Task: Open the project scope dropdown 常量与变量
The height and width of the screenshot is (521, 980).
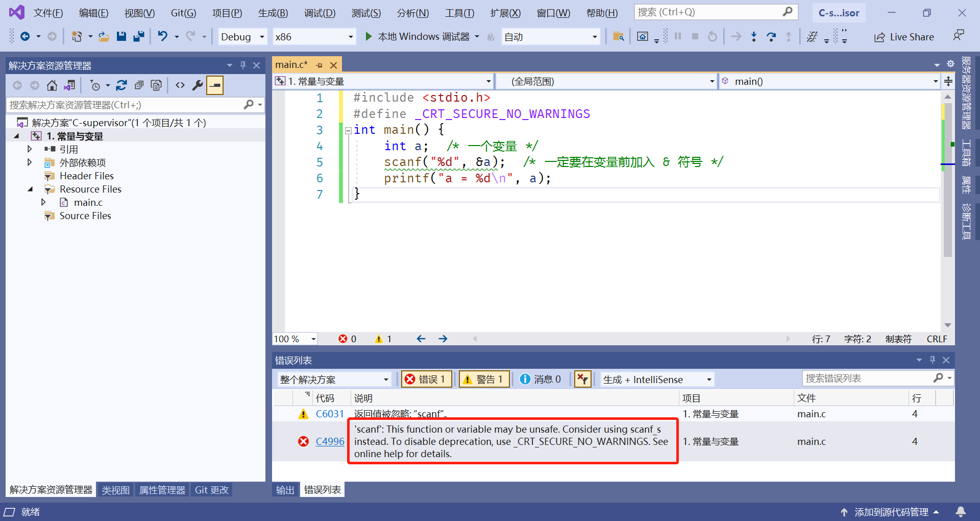Action: [x=383, y=81]
